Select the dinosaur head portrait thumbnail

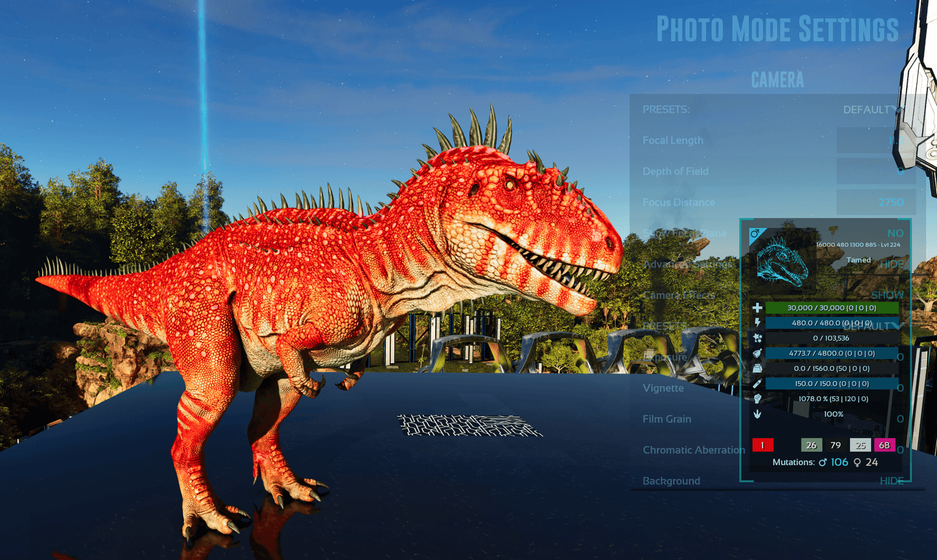(x=782, y=262)
